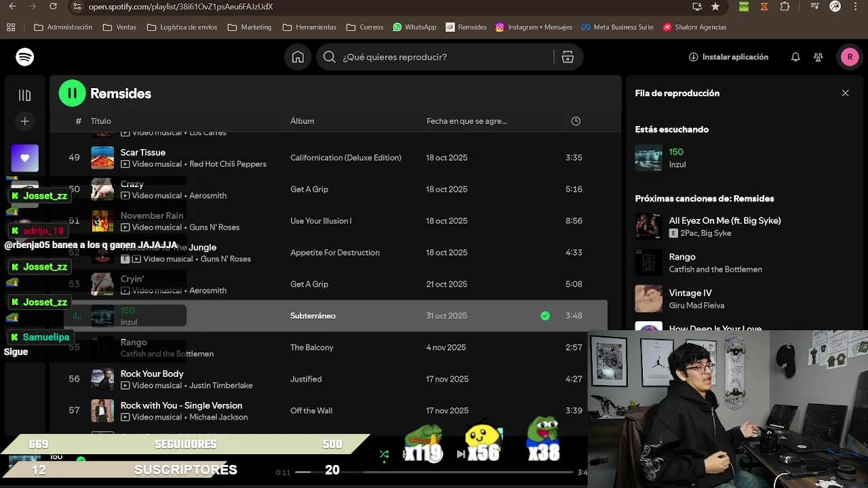Toggle saved checkmark on song 150
The height and width of the screenshot is (488, 868).
click(545, 316)
